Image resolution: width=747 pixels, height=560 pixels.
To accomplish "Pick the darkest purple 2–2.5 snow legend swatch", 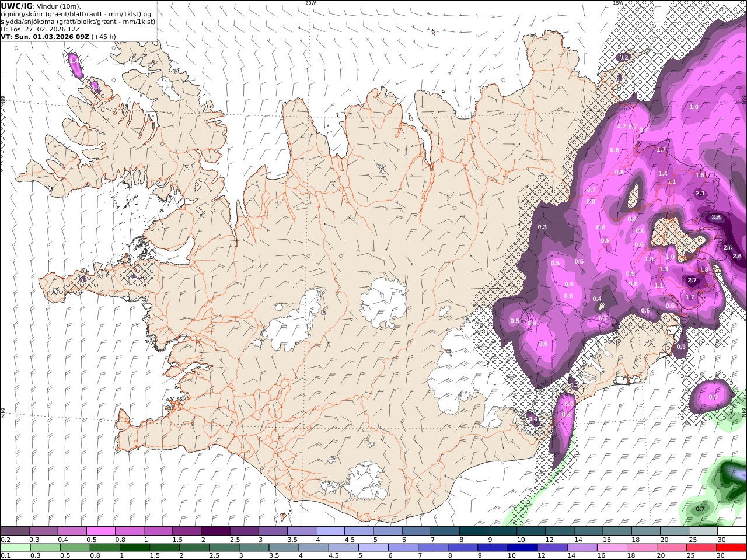I will pos(215,531).
